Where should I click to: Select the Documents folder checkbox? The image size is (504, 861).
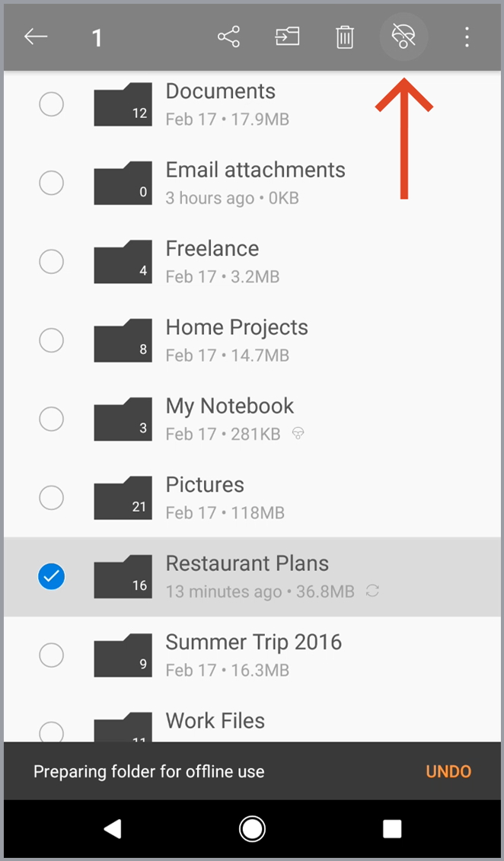tap(51, 104)
